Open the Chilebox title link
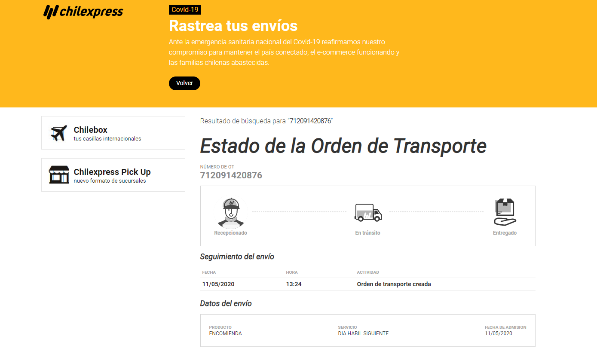This screenshot has width=597, height=364. tap(91, 130)
